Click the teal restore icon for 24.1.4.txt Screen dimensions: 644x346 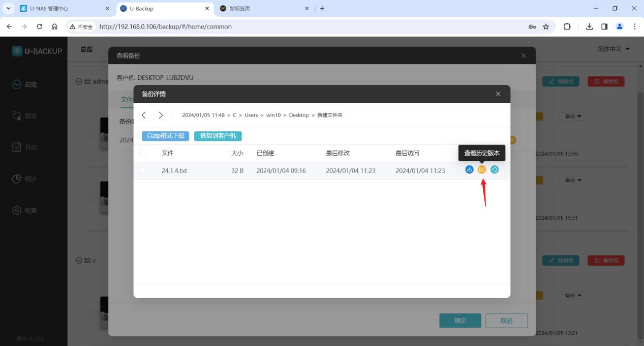tap(495, 169)
